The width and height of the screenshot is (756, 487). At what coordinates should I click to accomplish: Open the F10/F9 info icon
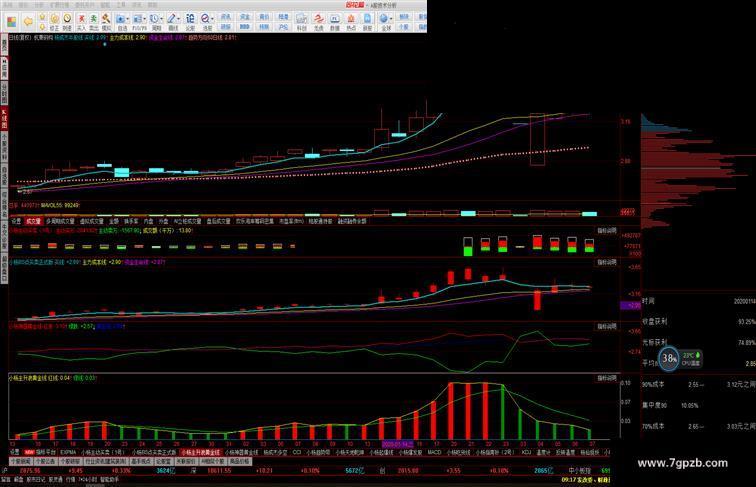[x=136, y=21]
